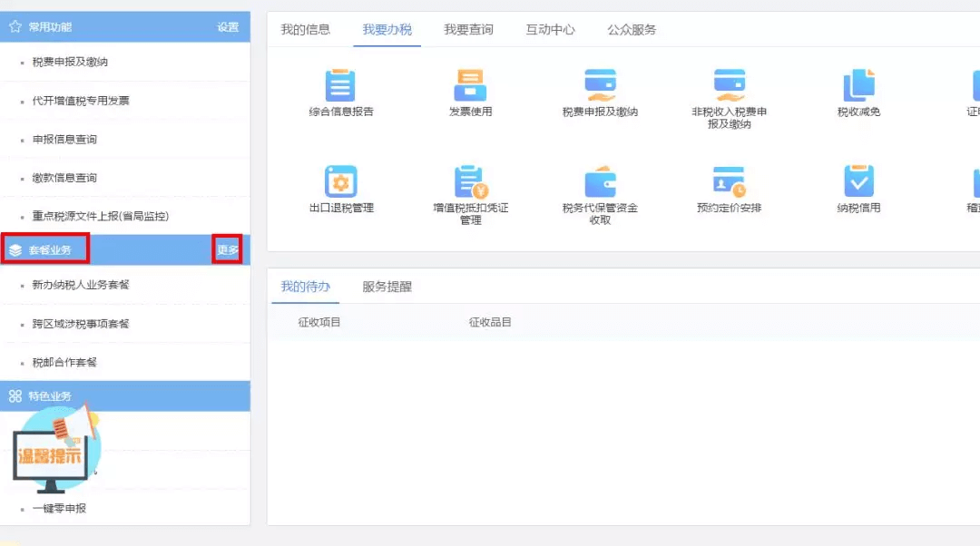Click the grid icon beside 特色业务
The height and width of the screenshot is (546, 980).
click(15, 396)
